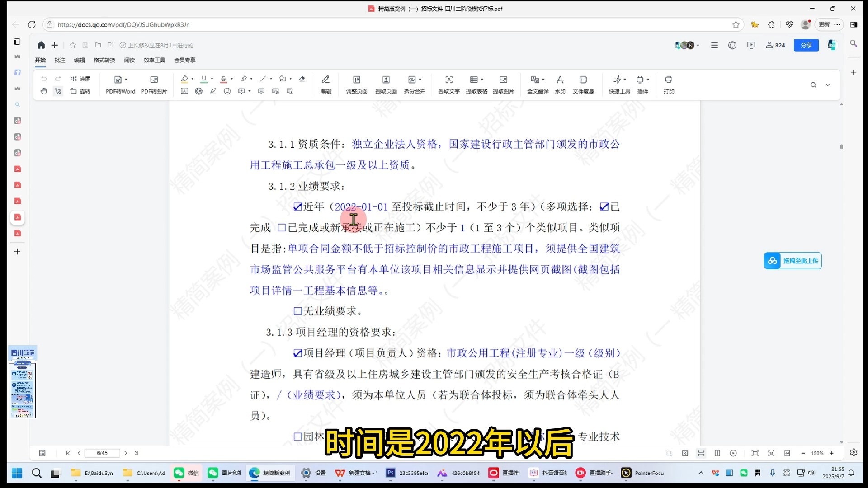The image size is (868, 488).
Task: Select the red strikethrough tool
Action: 224,79
